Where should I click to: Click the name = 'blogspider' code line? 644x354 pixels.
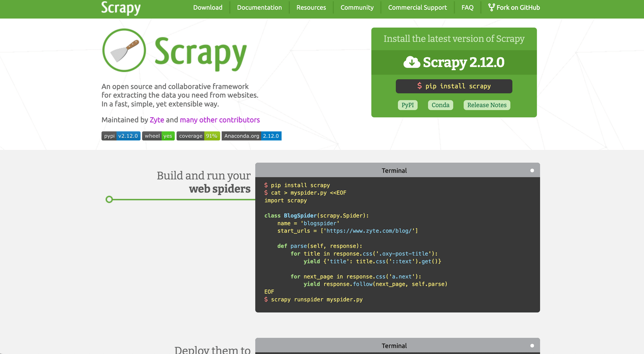tap(308, 223)
